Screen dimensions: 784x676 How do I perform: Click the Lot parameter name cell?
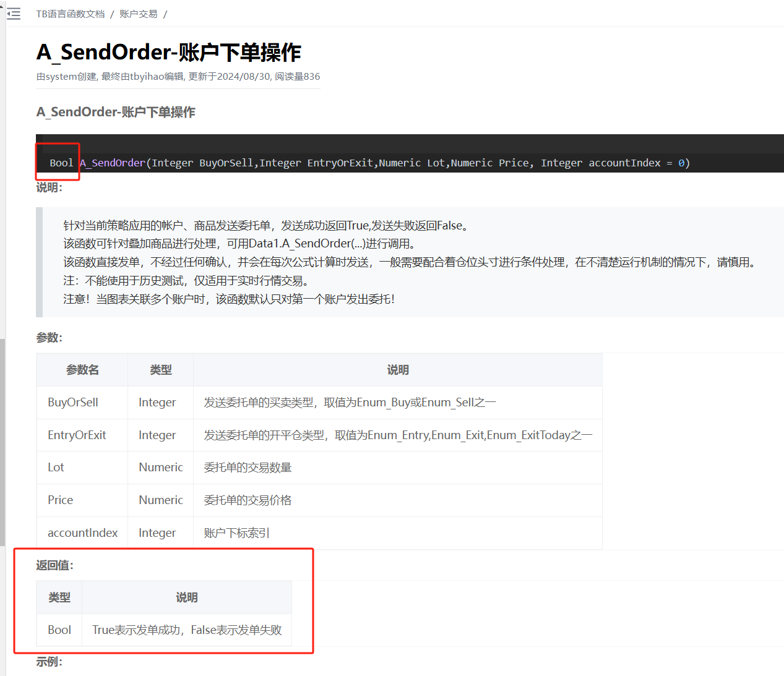[56, 468]
